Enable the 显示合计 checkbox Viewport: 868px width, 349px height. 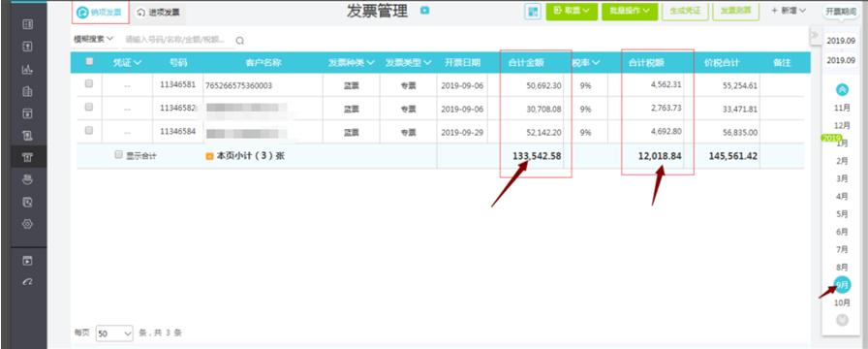point(118,155)
